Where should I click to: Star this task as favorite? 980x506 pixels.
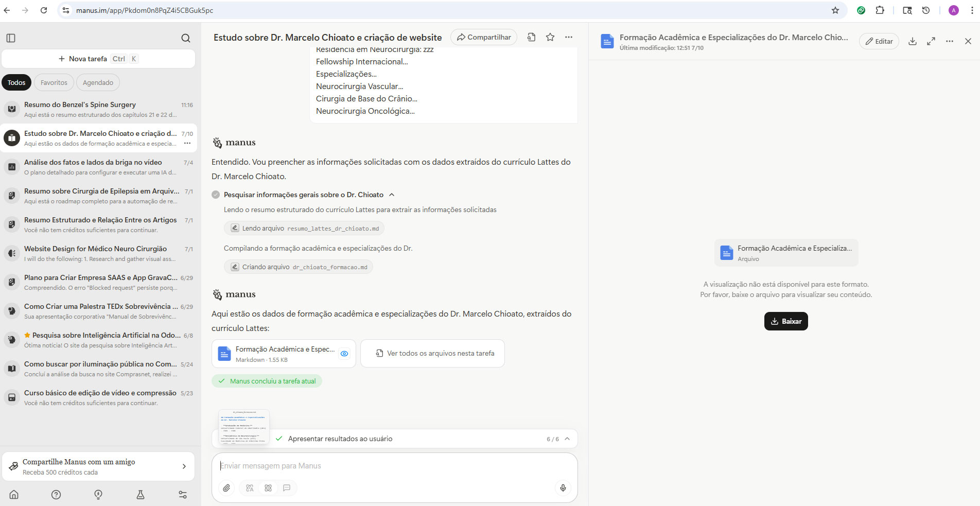coord(550,37)
